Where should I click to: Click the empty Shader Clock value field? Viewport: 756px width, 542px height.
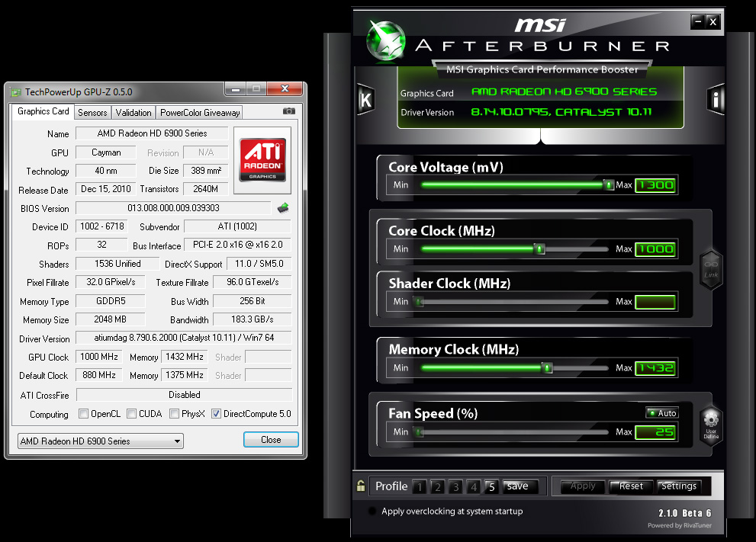tap(655, 302)
